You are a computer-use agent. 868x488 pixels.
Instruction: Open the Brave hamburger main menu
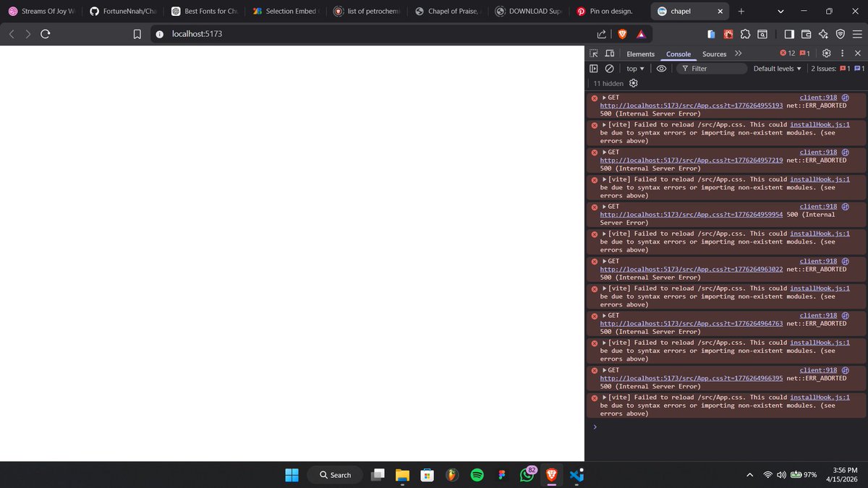click(x=857, y=34)
